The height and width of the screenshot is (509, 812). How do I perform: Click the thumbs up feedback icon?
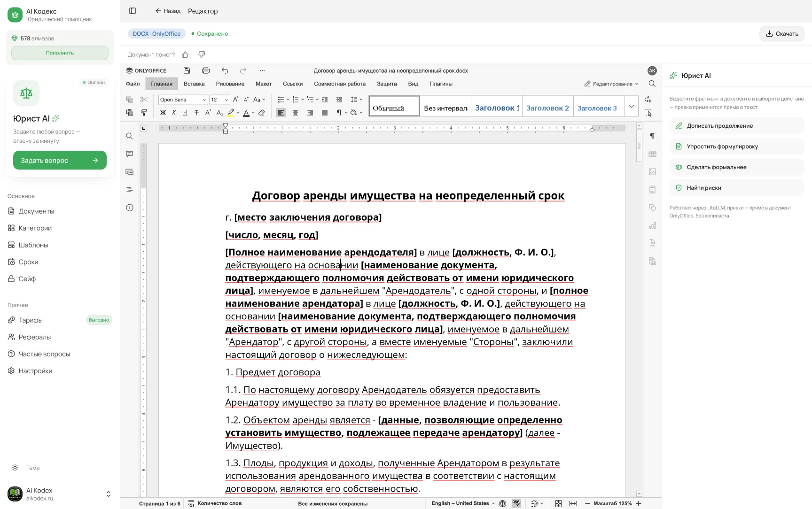click(x=185, y=54)
